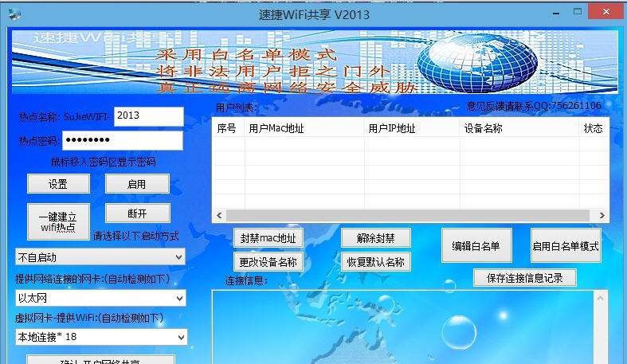Sort by 用户IP地址 column header
Screen dimensions: 627x364
click(x=412, y=128)
